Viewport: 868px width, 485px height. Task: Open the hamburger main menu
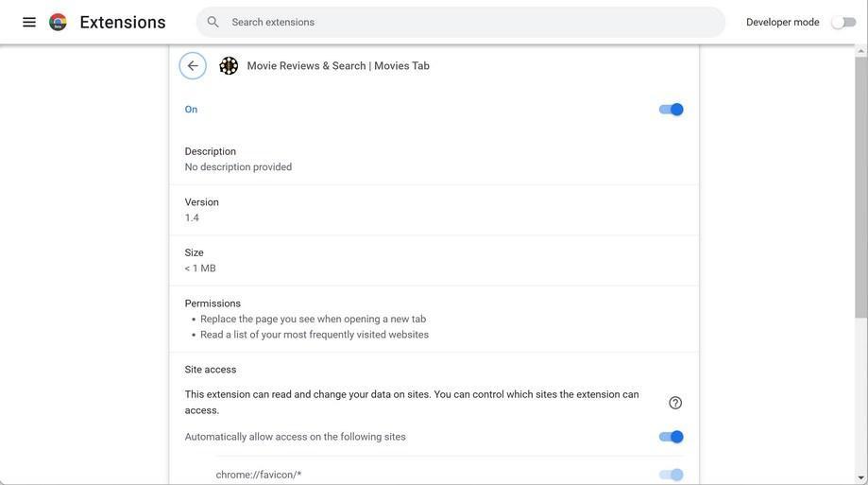(29, 22)
